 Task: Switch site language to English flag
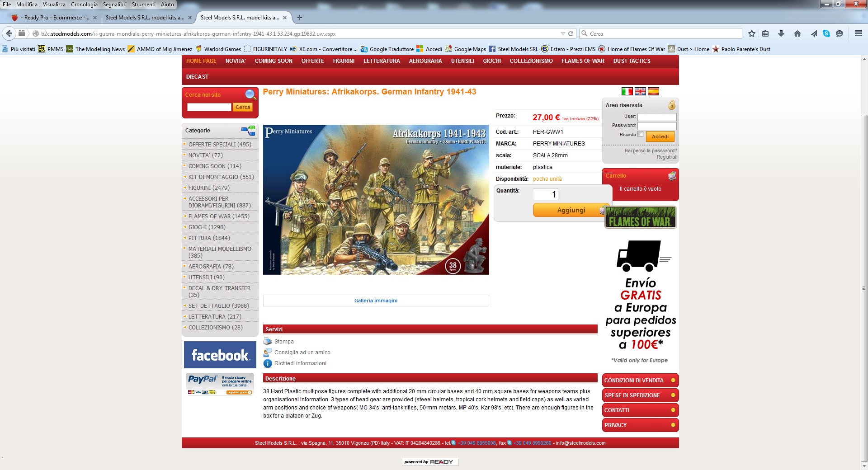click(x=640, y=91)
